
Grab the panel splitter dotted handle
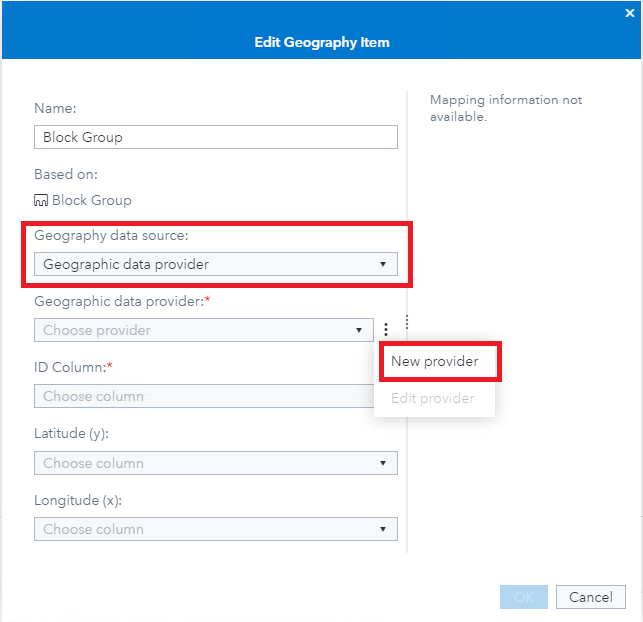click(407, 322)
